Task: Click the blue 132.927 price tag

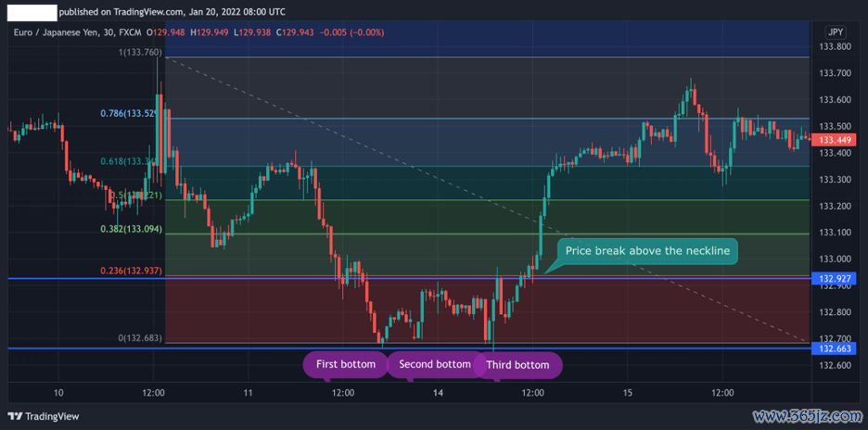Action: [835, 278]
